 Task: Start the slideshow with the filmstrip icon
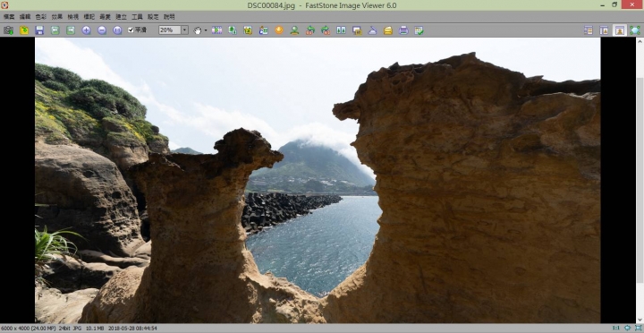click(x=216, y=30)
